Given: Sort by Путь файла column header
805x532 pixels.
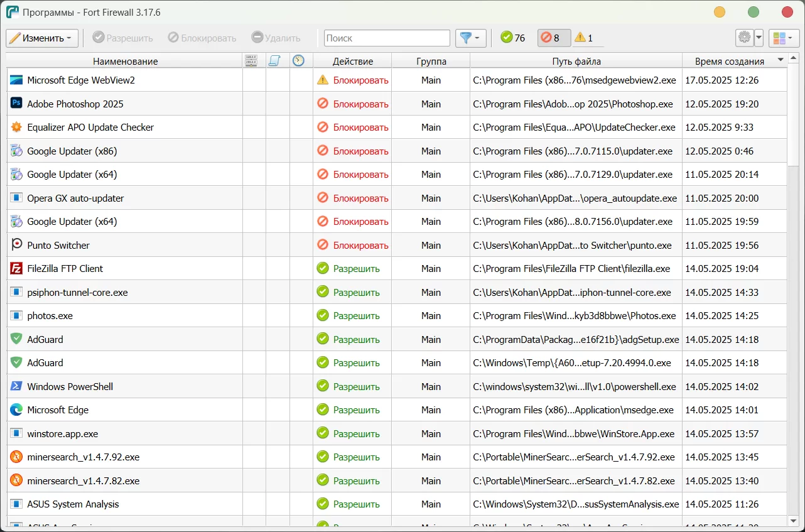Looking at the screenshot, I should coord(576,61).
